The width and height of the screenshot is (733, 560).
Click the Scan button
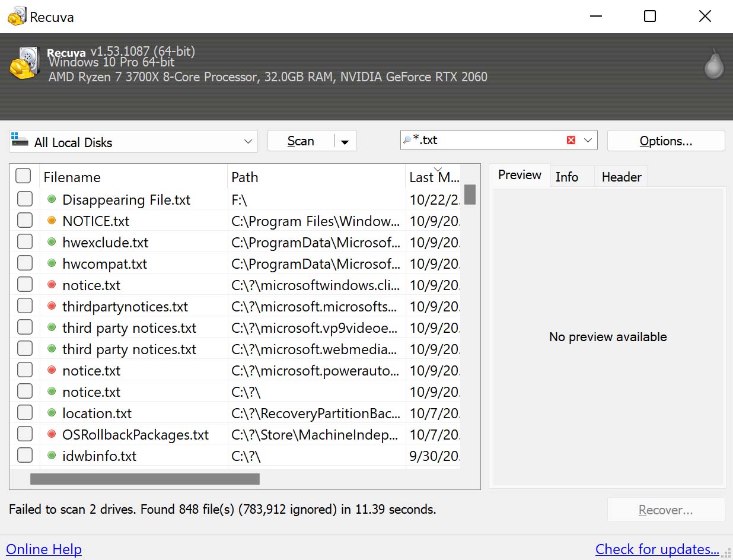pos(301,141)
